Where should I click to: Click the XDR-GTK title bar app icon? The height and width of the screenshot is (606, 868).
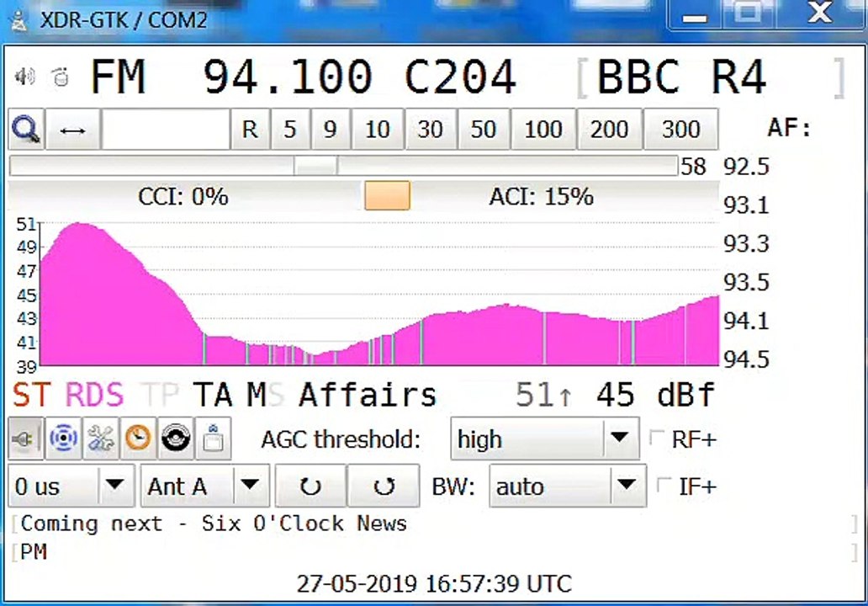pyautogui.click(x=19, y=20)
